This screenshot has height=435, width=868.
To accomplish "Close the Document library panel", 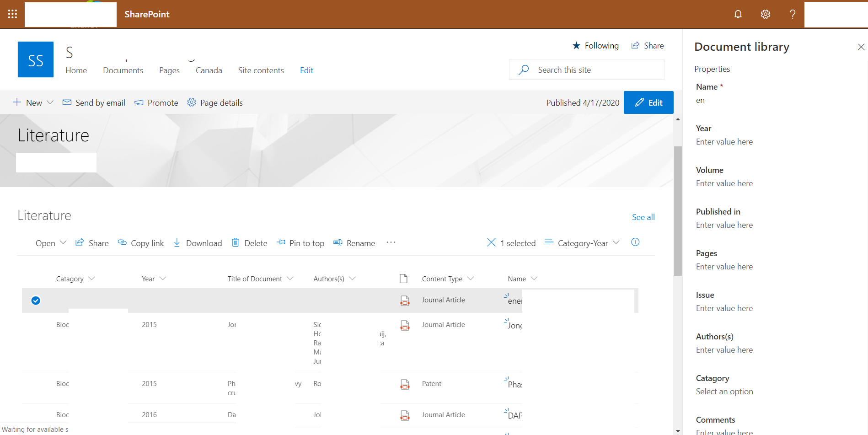I will coord(861,47).
